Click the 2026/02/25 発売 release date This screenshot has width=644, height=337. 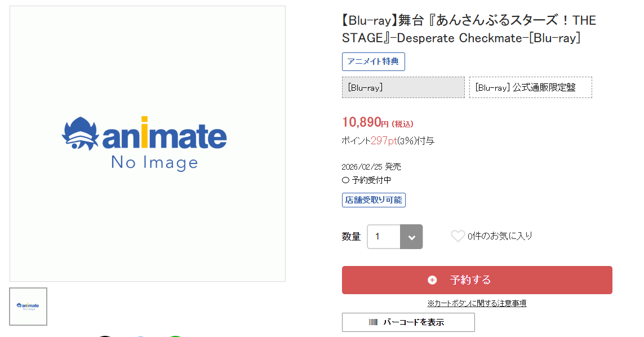point(371,166)
